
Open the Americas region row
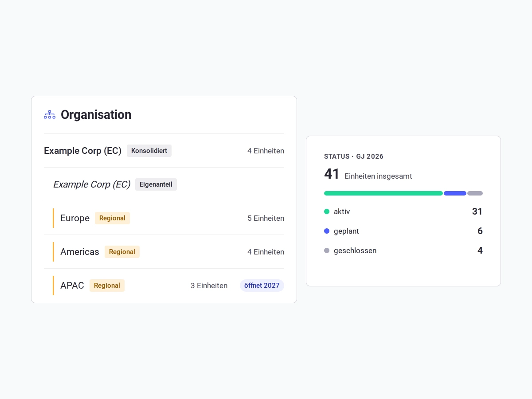[164, 252]
